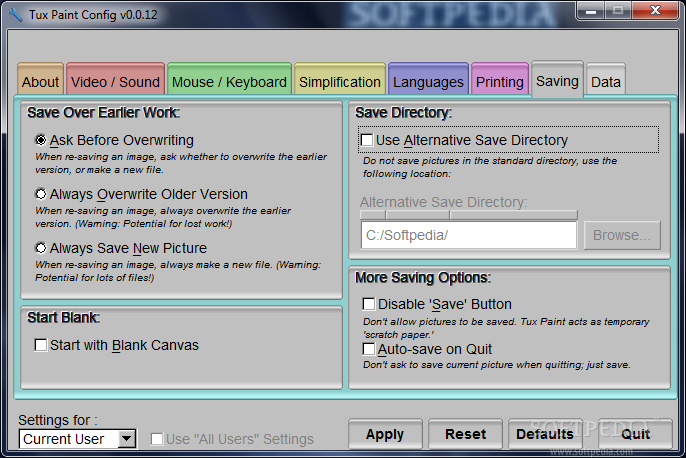Open the Printing tab
Screen dimensions: 686x458
pyautogui.click(x=500, y=79)
